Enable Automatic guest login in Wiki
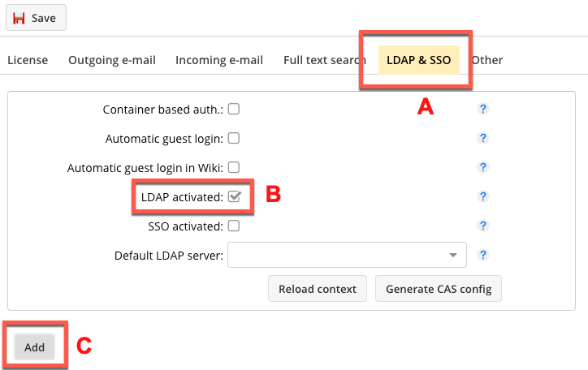The image size is (588, 370). [x=234, y=167]
